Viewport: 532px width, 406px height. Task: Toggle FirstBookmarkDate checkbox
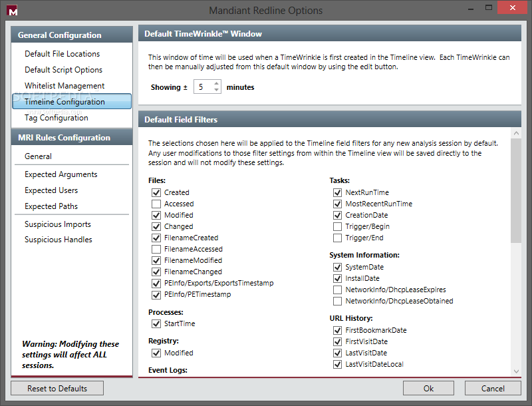point(337,330)
